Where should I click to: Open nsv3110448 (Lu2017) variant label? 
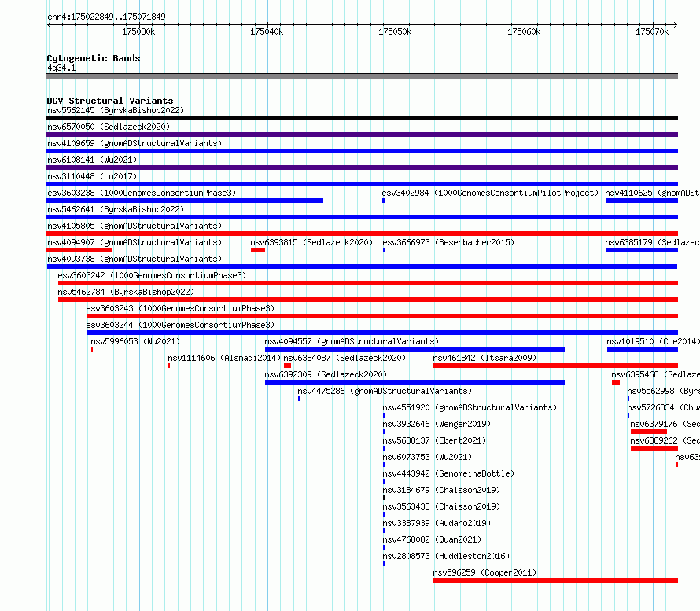point(92,176)
